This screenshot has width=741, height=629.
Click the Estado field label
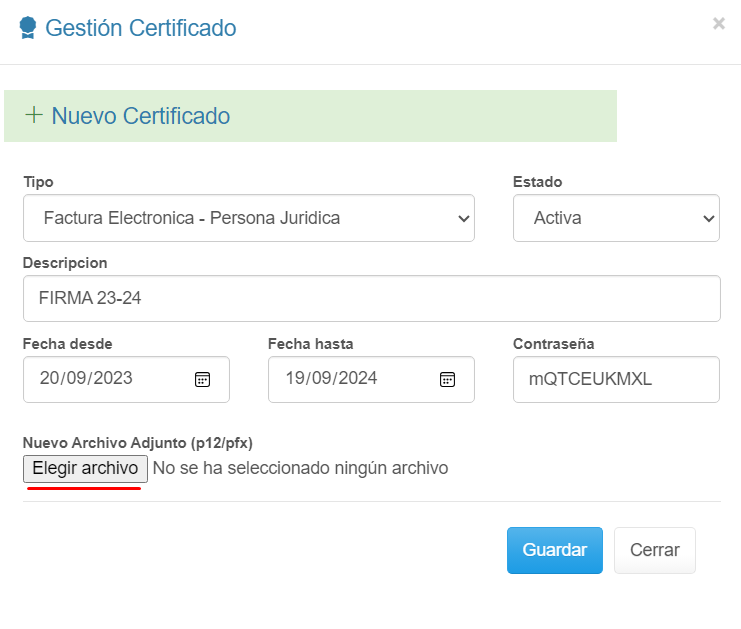(538, 182)
